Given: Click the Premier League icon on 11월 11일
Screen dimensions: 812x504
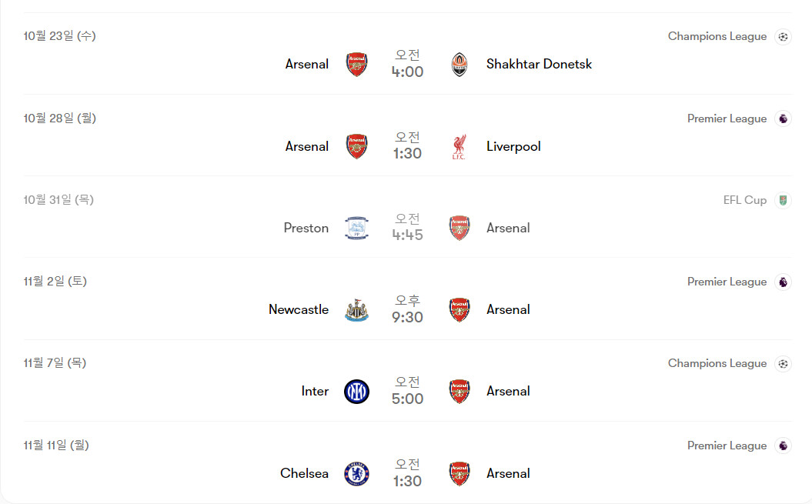Looking at the screenshot, I should (783, 446).
